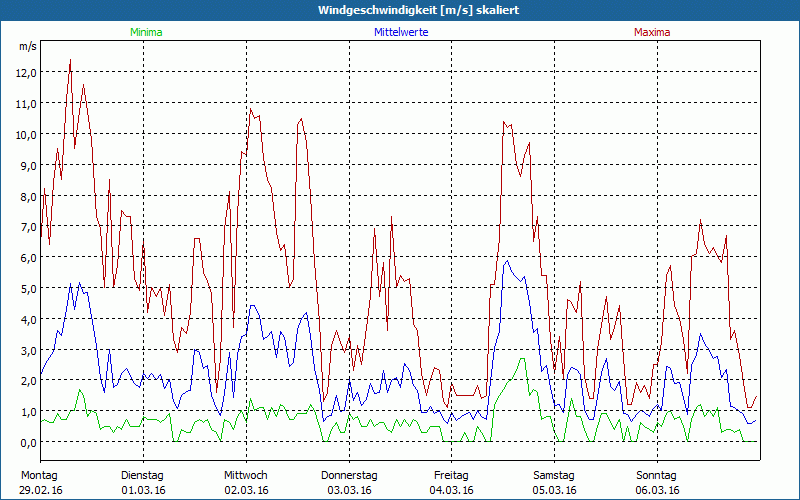Click the date 05.03.16
The image size is (800, 500).
[555, 490]
